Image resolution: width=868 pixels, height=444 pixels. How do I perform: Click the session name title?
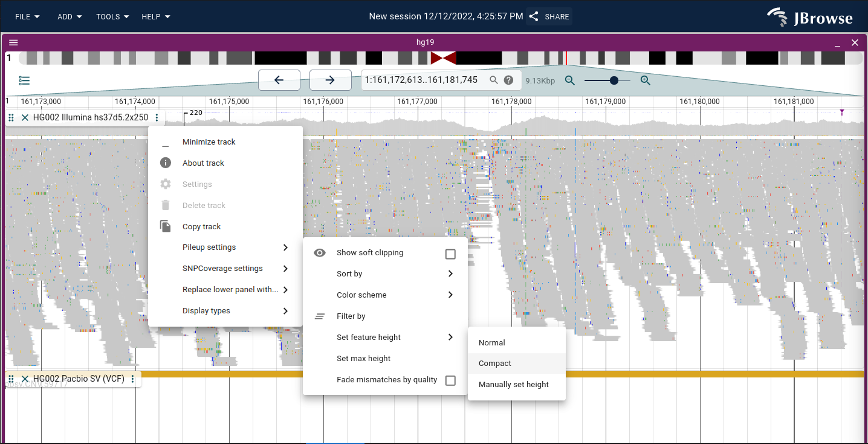point(446,16)
